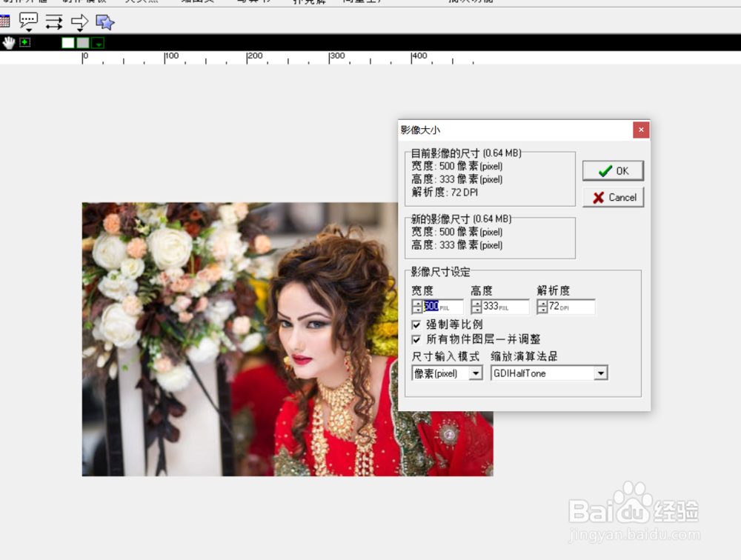741x560 pixels.
Task: Choose the right arrow shape tool
Action: [x=79, y=21]
